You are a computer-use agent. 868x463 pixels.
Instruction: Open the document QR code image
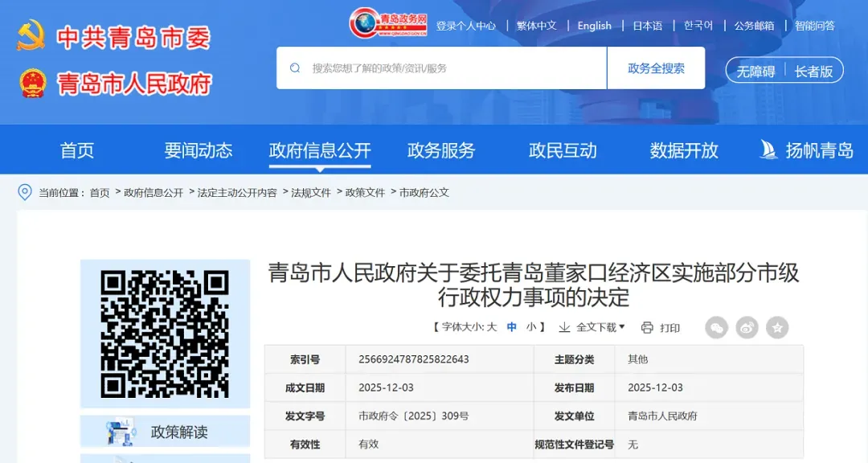tap(165, 334)
